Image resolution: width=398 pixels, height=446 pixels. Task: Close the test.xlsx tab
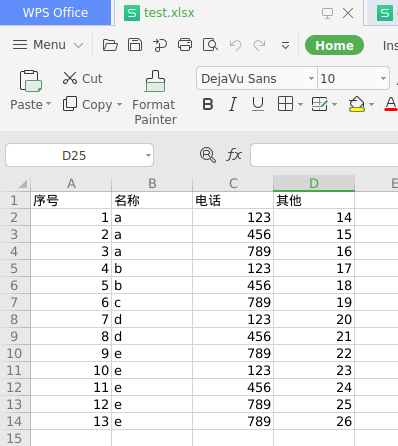(348, 13)
